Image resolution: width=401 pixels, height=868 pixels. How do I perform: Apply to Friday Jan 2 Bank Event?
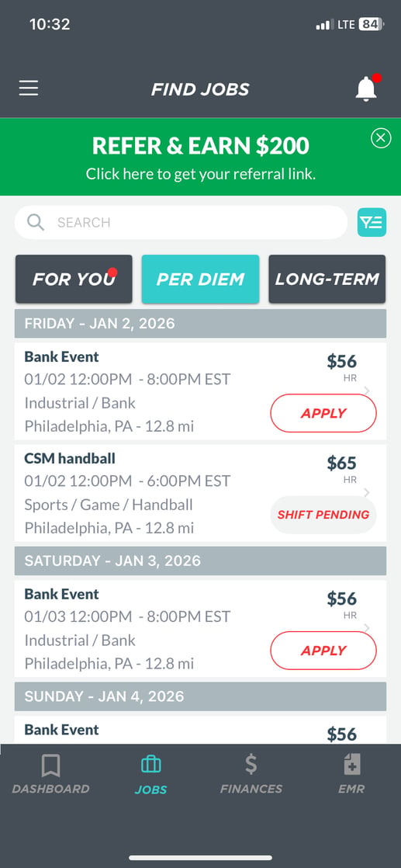(323, 414)
